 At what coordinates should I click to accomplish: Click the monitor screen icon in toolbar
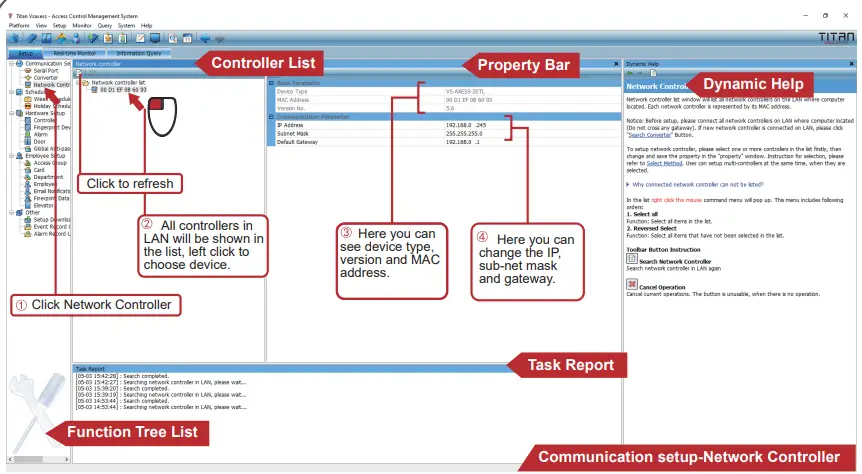(155, 38)
